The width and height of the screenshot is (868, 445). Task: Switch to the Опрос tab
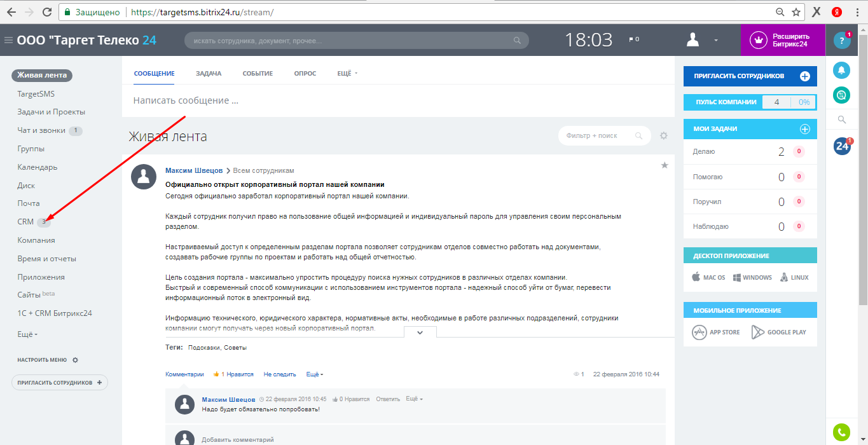click(305, 74)
